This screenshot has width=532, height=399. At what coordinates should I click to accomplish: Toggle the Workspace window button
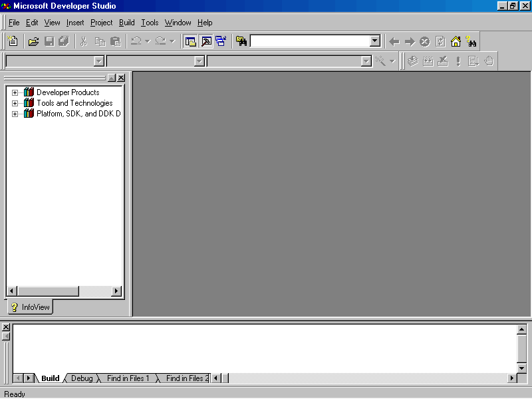[x=190, y=41]
